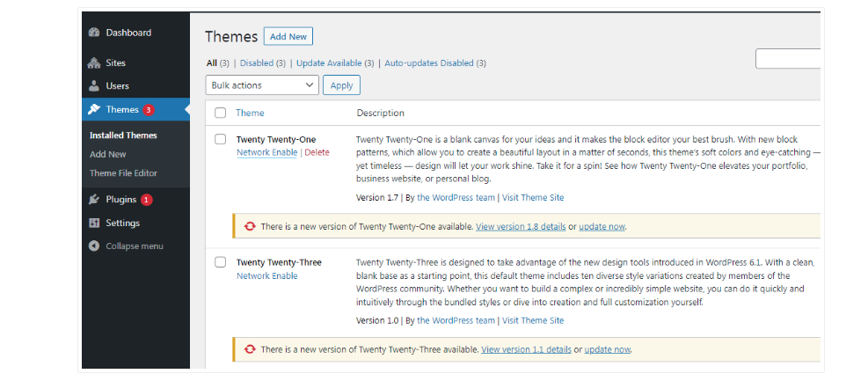Viewport: 868px width, 381px height.
Task: Click the Themes paintbrush icon
Action: [x=93, y=109]
